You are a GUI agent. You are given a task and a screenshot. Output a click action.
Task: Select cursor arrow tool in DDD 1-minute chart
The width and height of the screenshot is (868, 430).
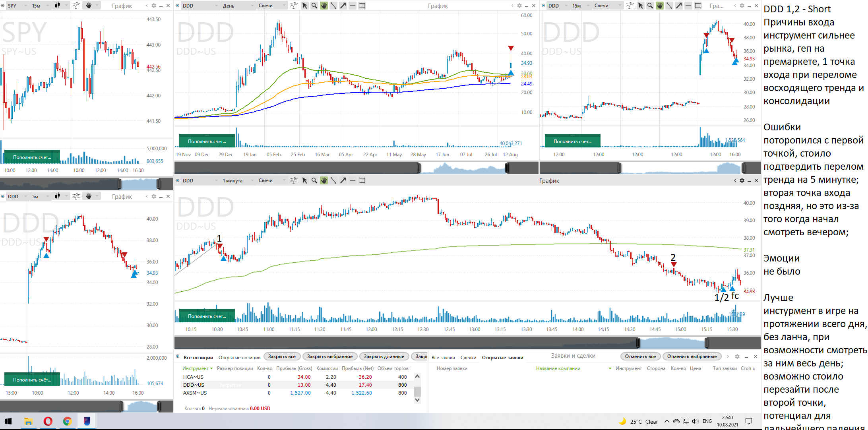(x=305, y=180)
